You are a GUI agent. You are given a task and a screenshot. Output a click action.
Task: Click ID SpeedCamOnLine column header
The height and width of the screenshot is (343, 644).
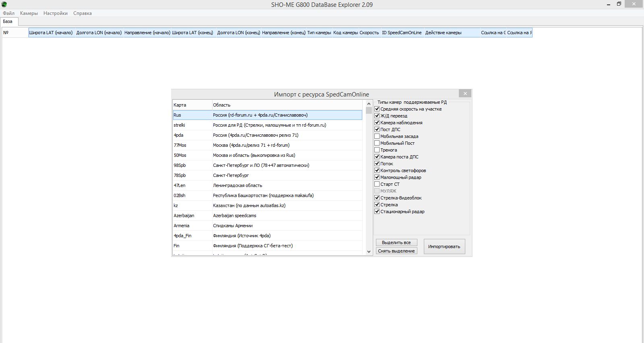point(402,33)
